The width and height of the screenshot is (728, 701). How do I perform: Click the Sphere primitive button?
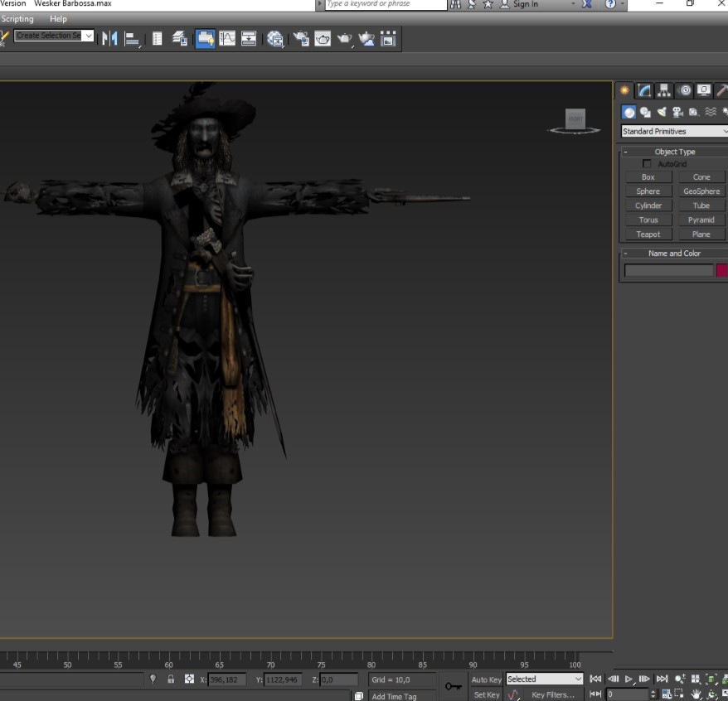648,191
